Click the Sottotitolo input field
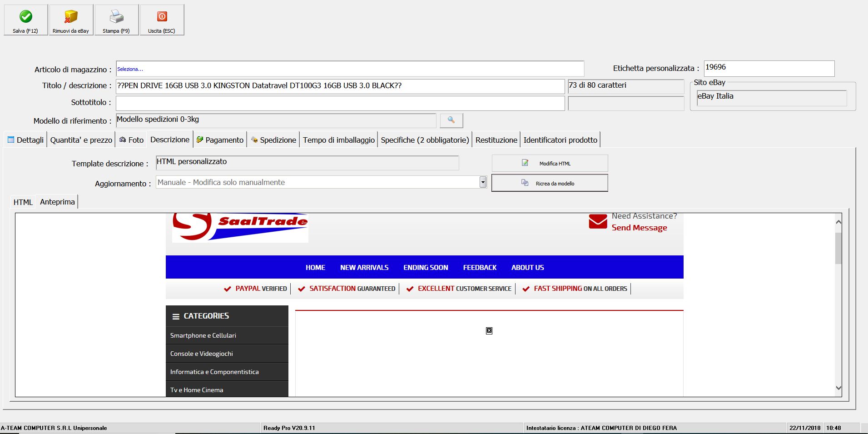 pyautogui.click(x=340, y=103)
